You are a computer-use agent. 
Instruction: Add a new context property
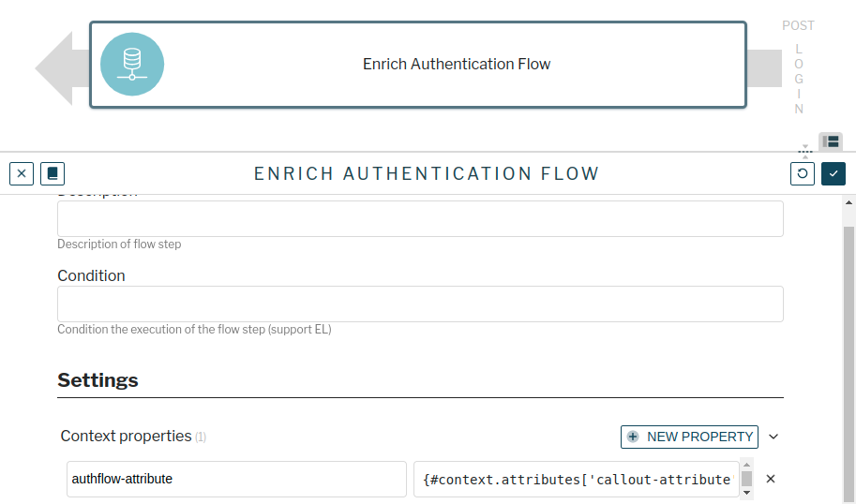tap(689, 437)
